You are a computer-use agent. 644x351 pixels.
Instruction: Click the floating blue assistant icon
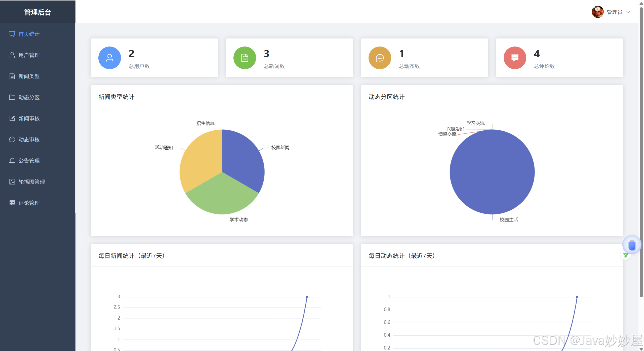[632, 245]
